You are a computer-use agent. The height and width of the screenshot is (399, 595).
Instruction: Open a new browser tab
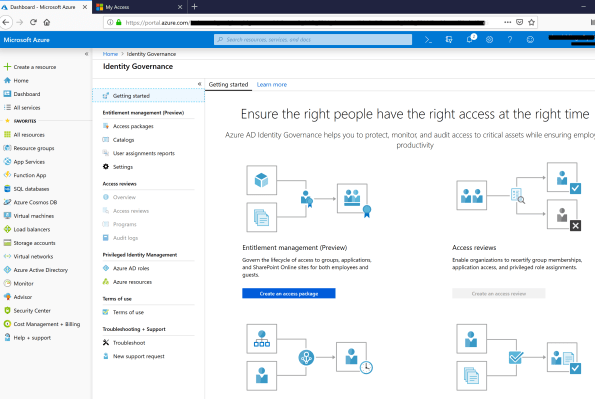[x=195, y=6]
